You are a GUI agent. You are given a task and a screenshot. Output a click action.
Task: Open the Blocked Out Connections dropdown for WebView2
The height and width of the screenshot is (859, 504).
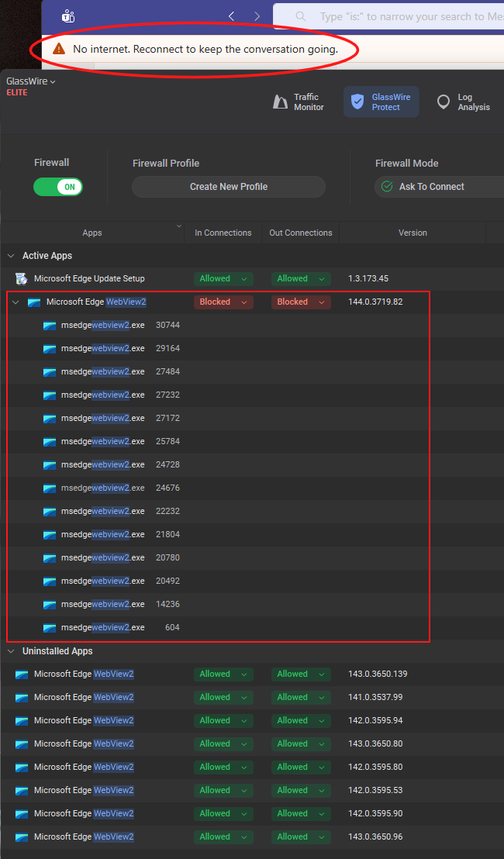(301, 302)
